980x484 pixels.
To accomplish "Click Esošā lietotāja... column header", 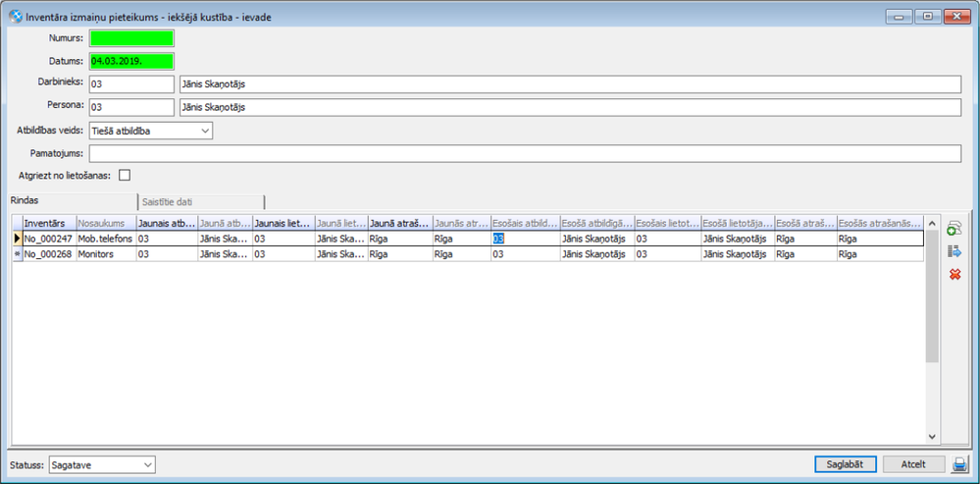I will tap(738, 223).
